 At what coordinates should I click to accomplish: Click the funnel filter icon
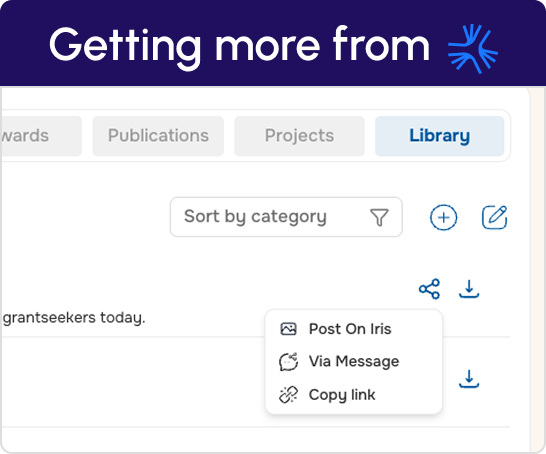[x=379, y=217]
